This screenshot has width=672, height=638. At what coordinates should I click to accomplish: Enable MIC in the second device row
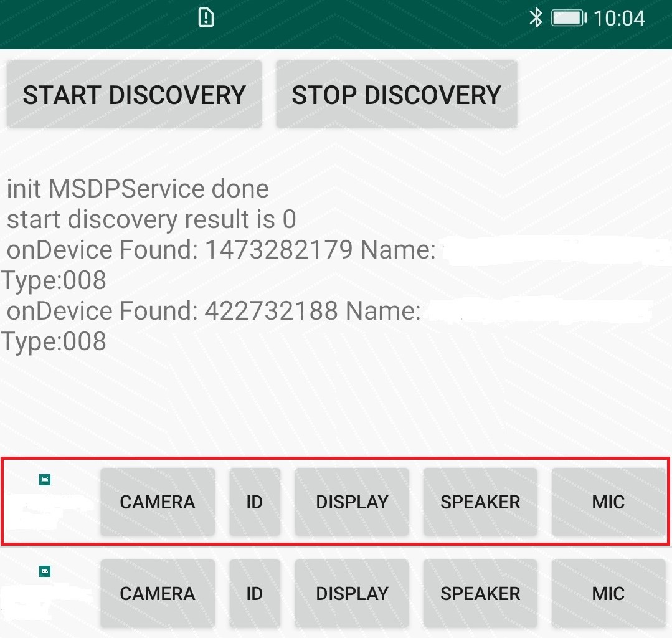point(608,593)
